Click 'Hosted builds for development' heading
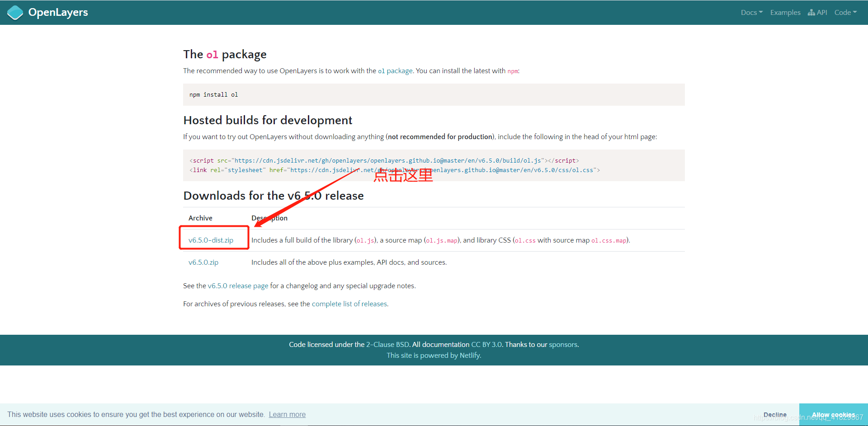Screen dimensions: 868x426 pos(268,120)
